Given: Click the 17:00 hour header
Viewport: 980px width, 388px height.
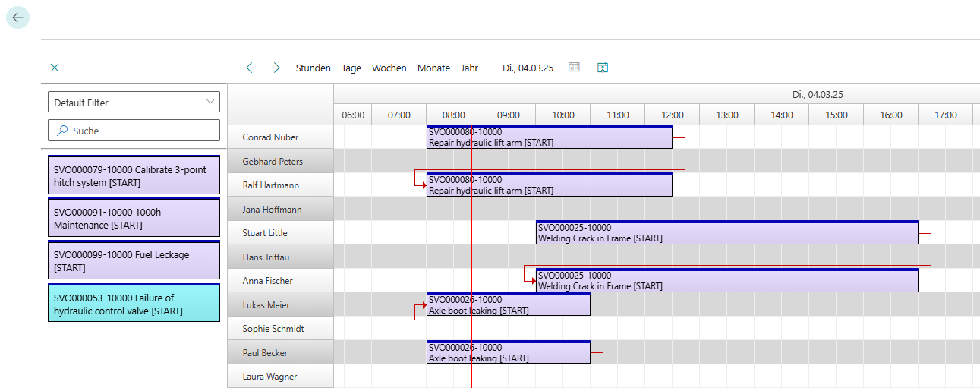Looking at the screenshot, I should pyautogui.click(x=946, y=115).
